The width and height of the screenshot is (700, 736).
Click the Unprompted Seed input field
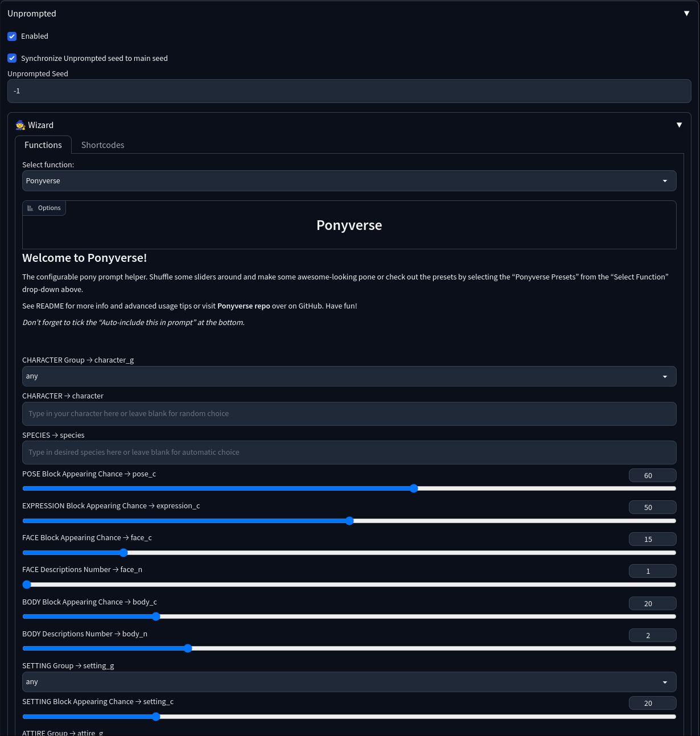pos(349,91)
